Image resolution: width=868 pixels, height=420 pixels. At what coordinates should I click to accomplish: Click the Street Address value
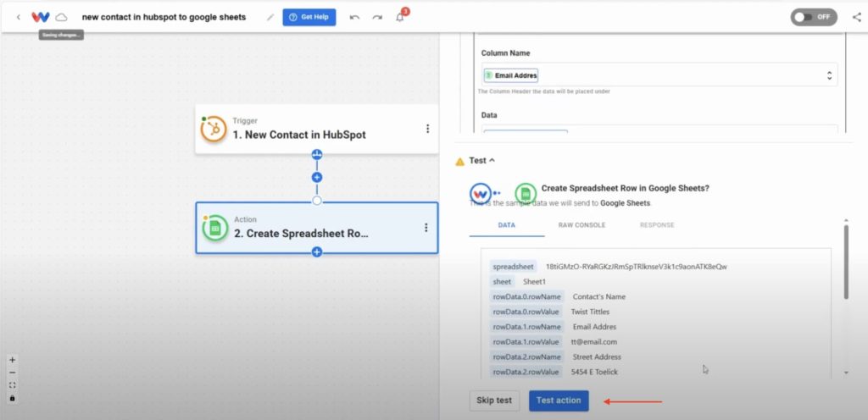pos(597,357)
